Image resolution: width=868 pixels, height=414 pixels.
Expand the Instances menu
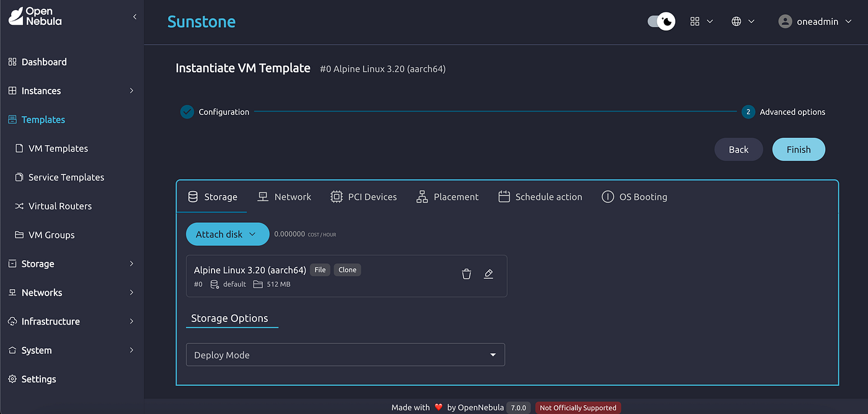click(131, 91)
